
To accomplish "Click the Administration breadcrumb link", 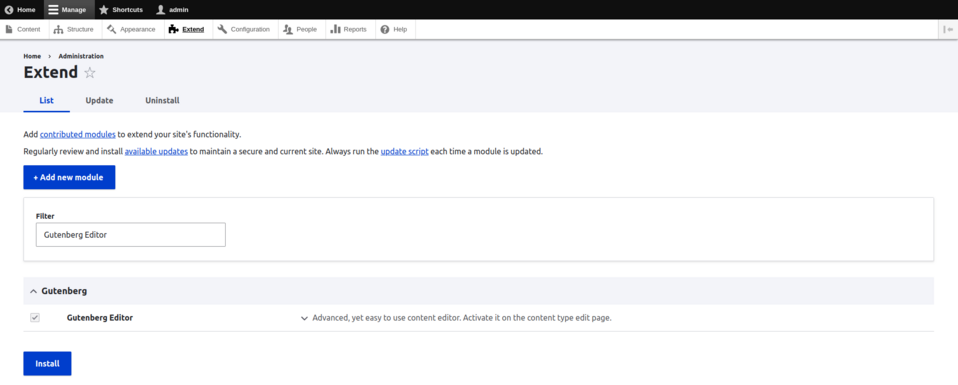I will pyautogui.click(x=81, y=56).
